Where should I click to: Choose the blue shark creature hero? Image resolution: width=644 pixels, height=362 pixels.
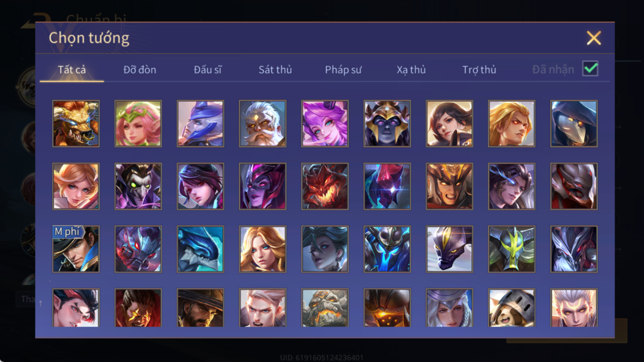200,249
